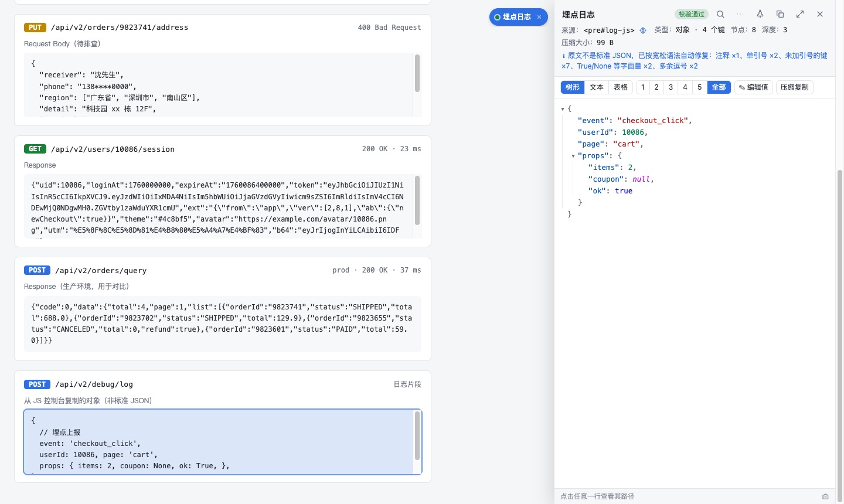844x504 pixels.
Task: Select the "event" row in the tree
Action: pyautogui.click(x=695, y=121)
